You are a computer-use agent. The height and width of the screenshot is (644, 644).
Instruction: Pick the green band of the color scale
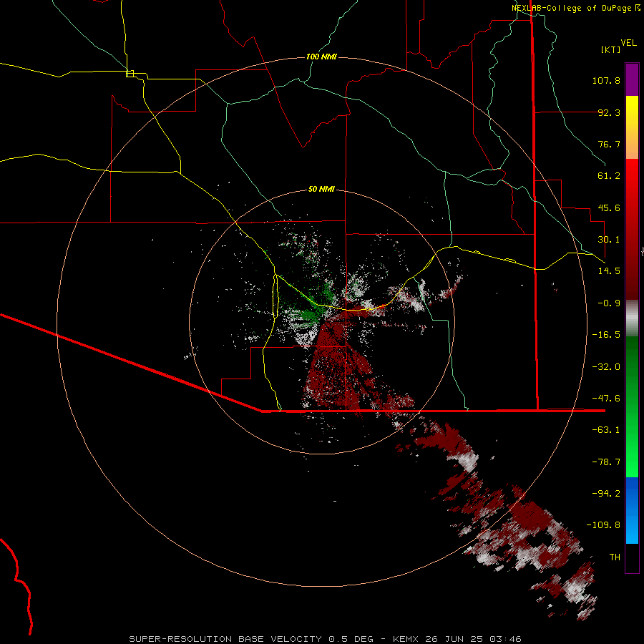point(632,406)
